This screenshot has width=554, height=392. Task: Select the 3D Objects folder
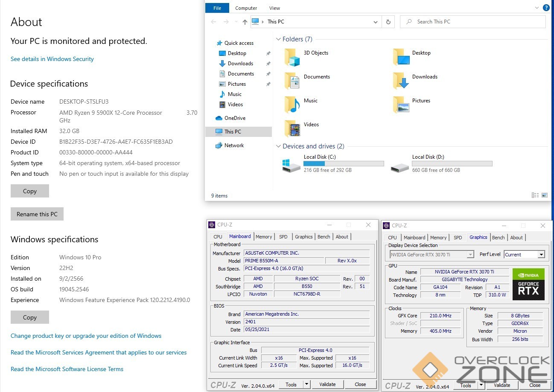[x=306, y=57]
